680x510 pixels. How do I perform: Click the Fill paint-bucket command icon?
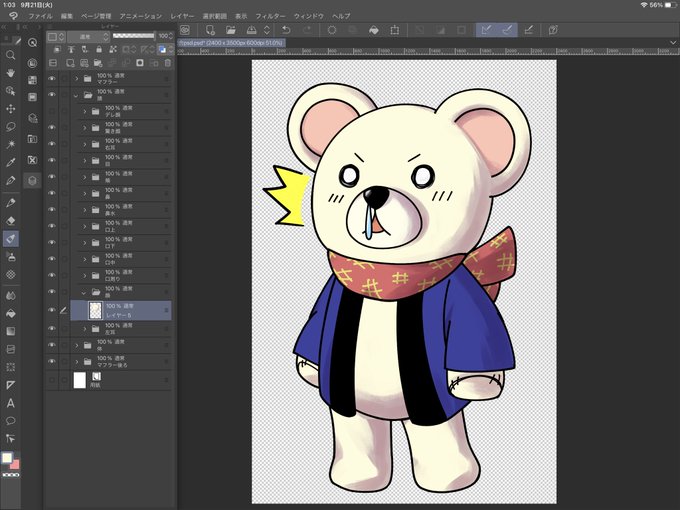tap(373, 30)
